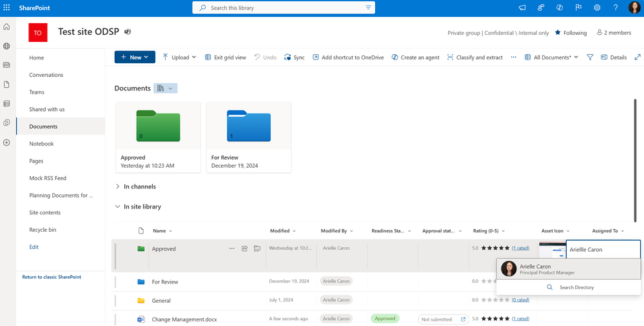Open Readiness Status column menu
Image resolution: width=644 pixels, height=326 pixels.
[x=391, y=230]
